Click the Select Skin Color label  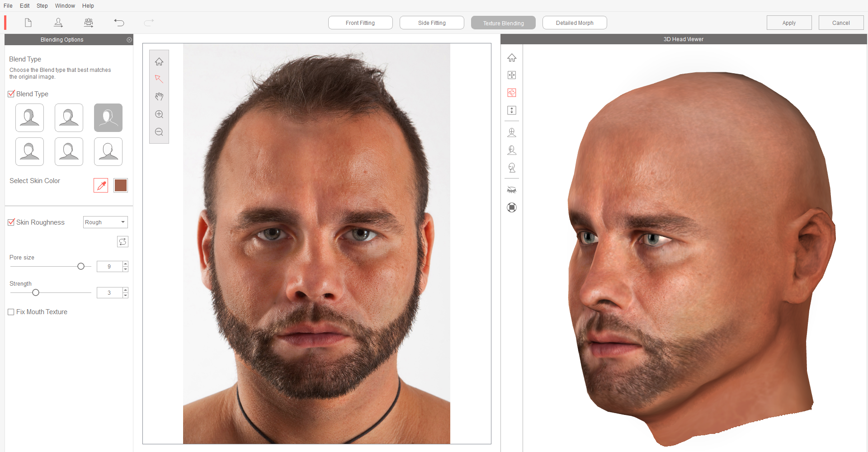click(x=35, y=181)
